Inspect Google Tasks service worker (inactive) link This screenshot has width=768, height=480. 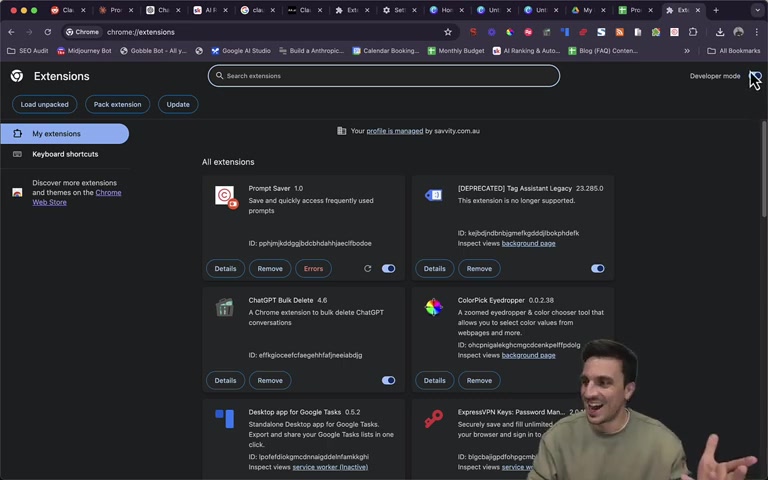tap(330, 467)
